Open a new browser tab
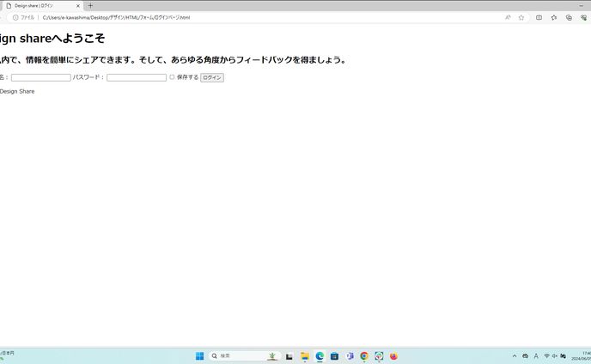591x364 pixels. click(x=90, y=6)
